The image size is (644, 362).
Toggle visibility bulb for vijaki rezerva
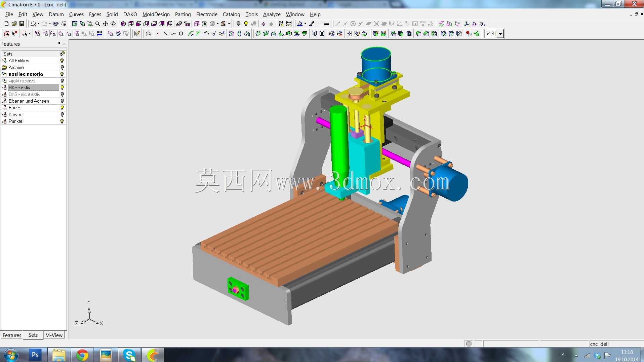click(x=62, y=81)
